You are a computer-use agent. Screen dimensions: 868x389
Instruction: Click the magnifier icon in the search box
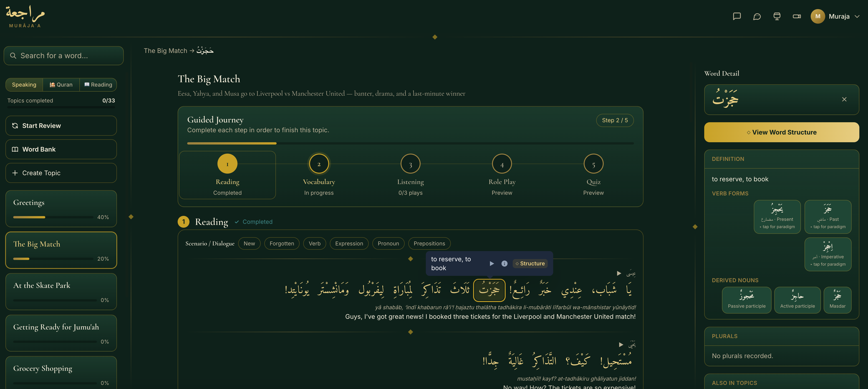13,55
